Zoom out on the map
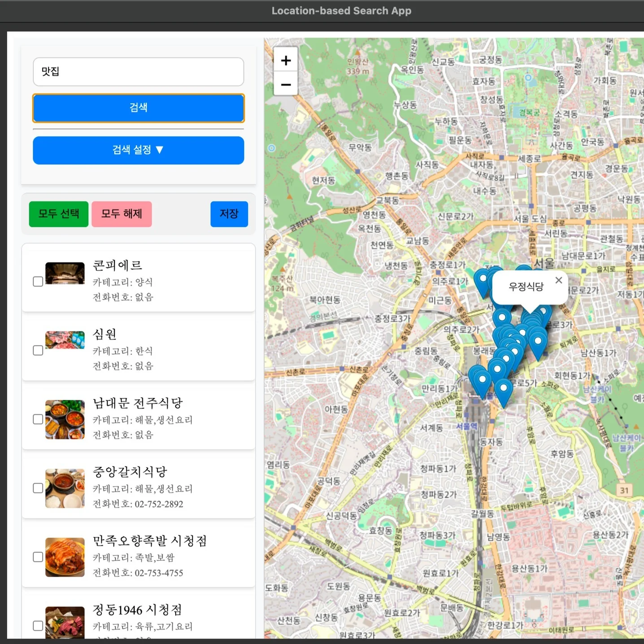The image size is (644, 644). (x=286, y=84)
